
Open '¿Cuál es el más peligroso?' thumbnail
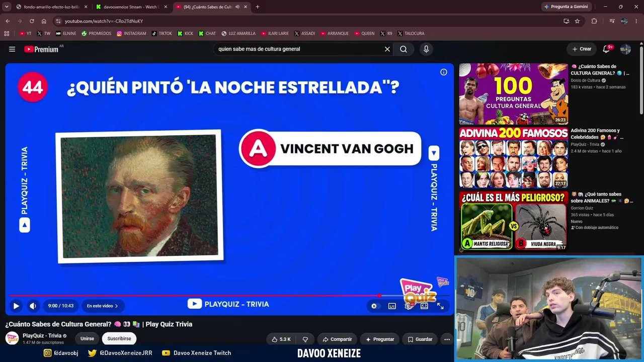click(x=513, y=221)
